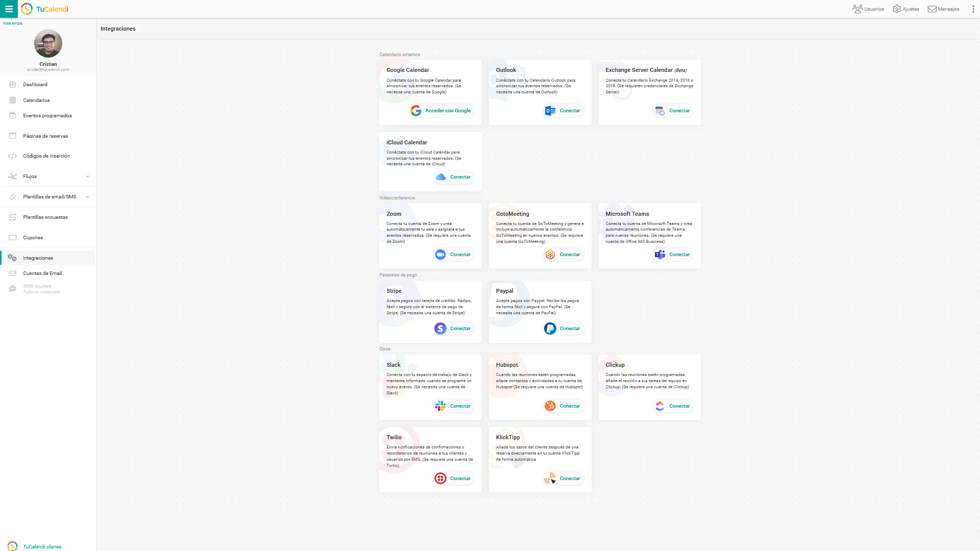
Task: Navigate to Páginas de reservas section
Action: point(45,135)
